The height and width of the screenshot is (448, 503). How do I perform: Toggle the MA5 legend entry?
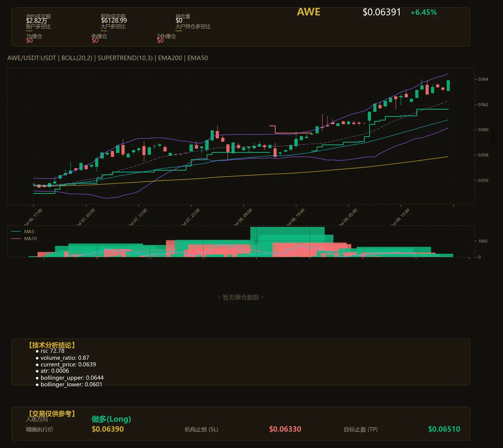pos(23,232)
